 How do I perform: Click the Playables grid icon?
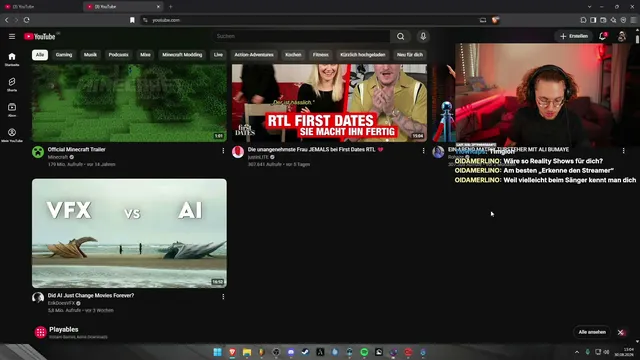pyautogui.click(x=40, y=332)
